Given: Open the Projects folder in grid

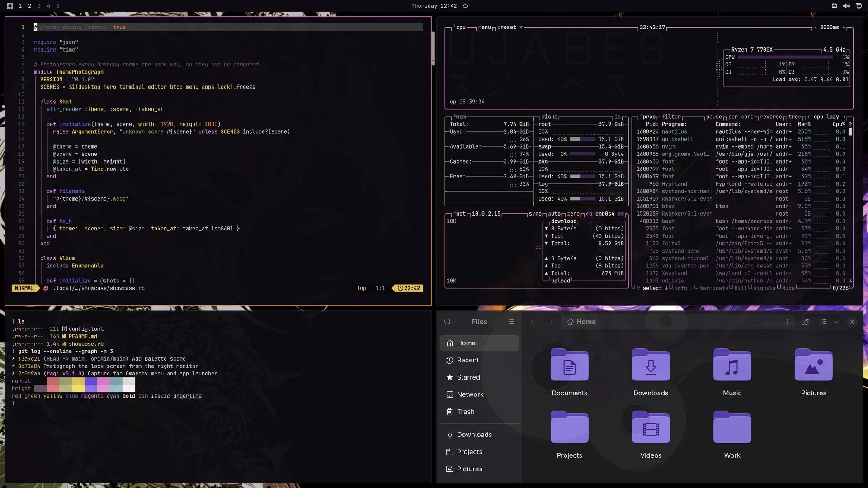Looking at the screenshot, I should [x=570, y=435].
